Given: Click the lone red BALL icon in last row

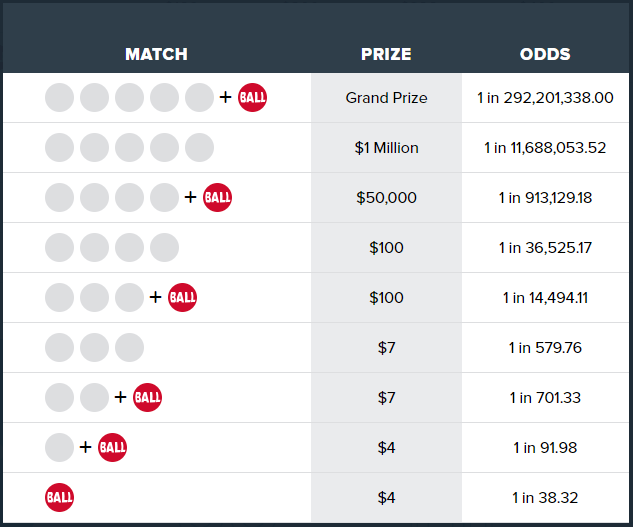Looking at the screenshot, I should tap(59, 498).
